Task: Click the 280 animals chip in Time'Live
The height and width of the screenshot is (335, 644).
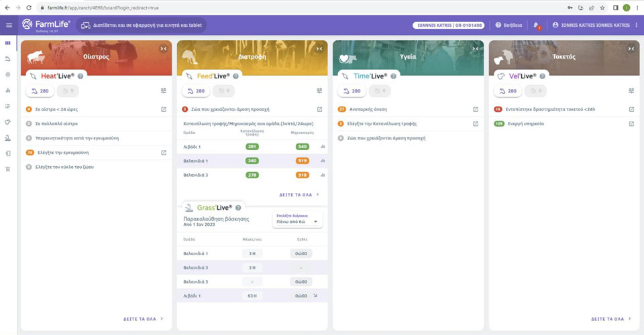Action: [352, 91]
